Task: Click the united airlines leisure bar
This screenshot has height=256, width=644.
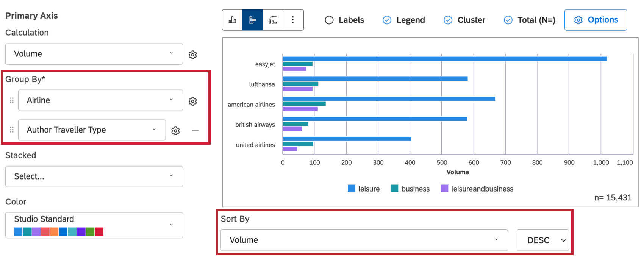Action: point(347,139)
